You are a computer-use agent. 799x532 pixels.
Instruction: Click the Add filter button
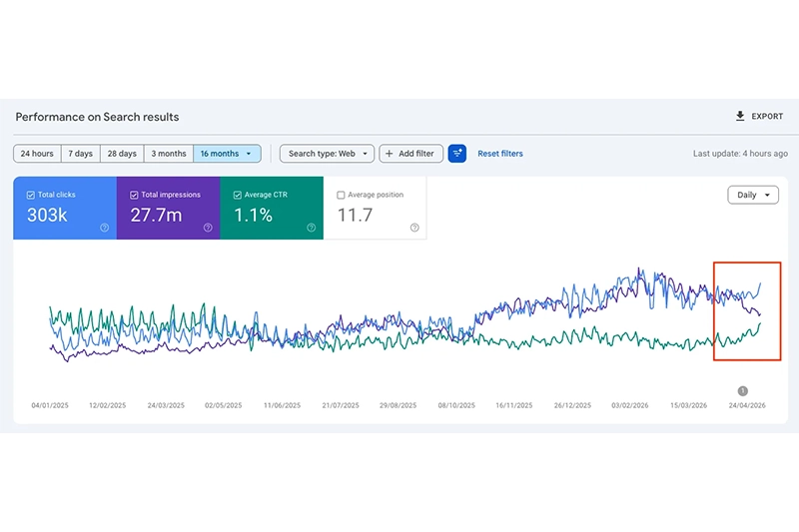(x=410, y=154)
